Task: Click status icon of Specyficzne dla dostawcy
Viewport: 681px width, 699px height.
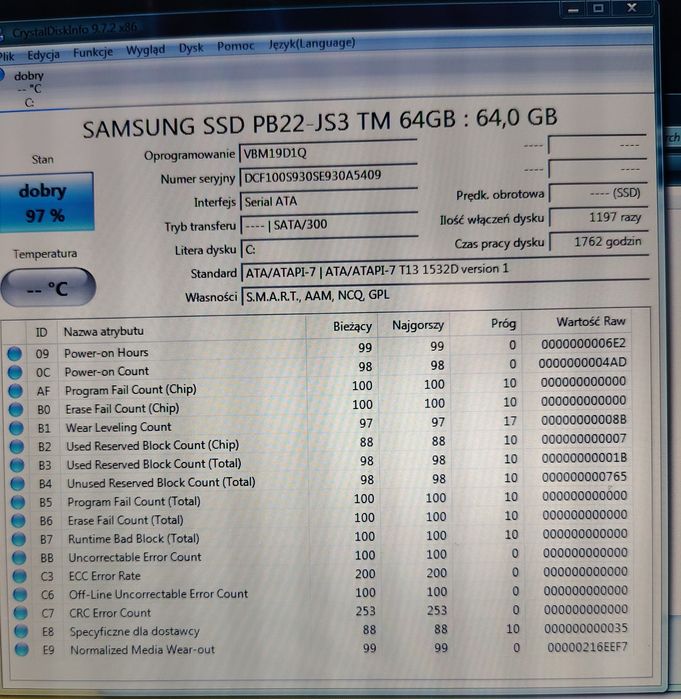Action: pos(21,631)
